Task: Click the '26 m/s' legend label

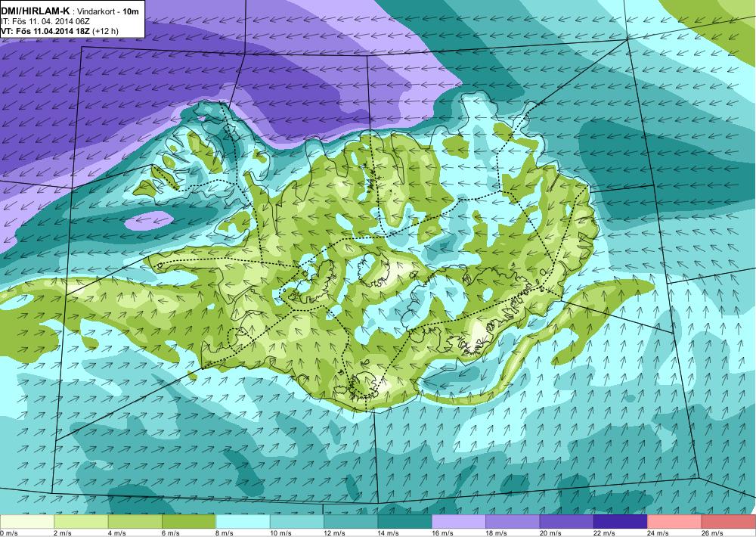Action: coord(713,533)
